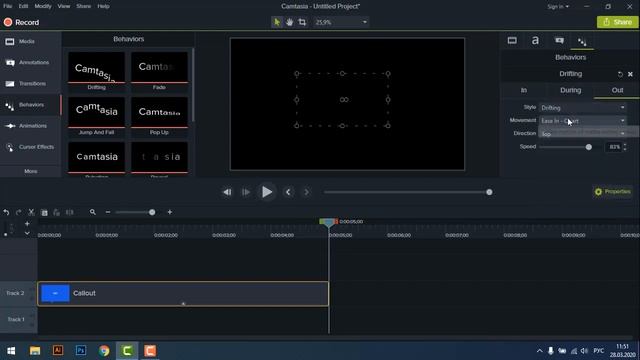This screenshot has width=640, height=360.
Task: Play the timeline preview
Action: [267, 192]
